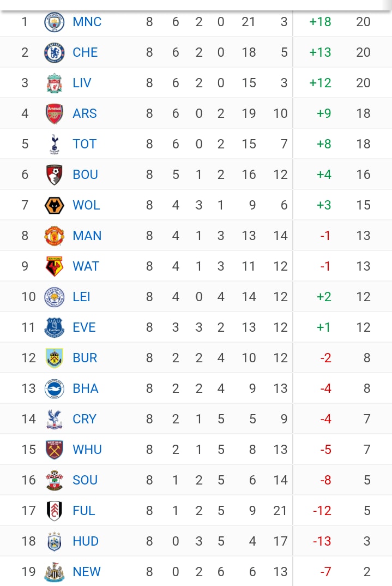Viewport: 392px width, 586px height.
Task: Click the Arsenal club crest
Action: [x=55, y=113]
